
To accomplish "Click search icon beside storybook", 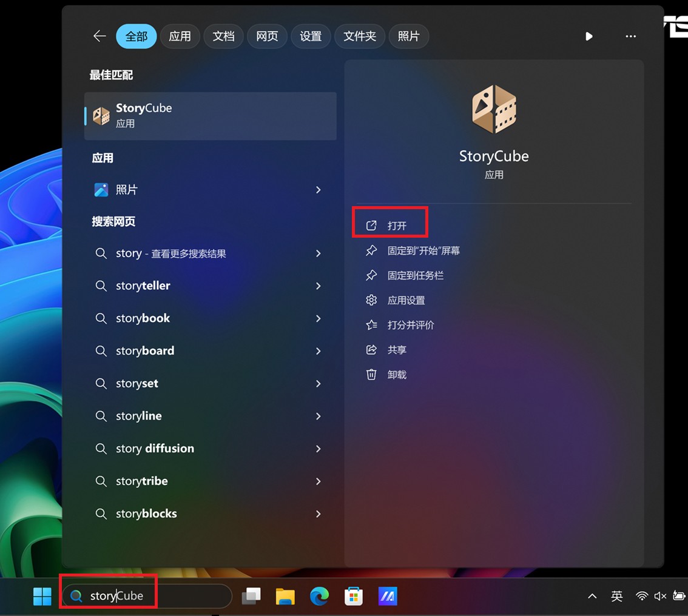I will 101,318.
